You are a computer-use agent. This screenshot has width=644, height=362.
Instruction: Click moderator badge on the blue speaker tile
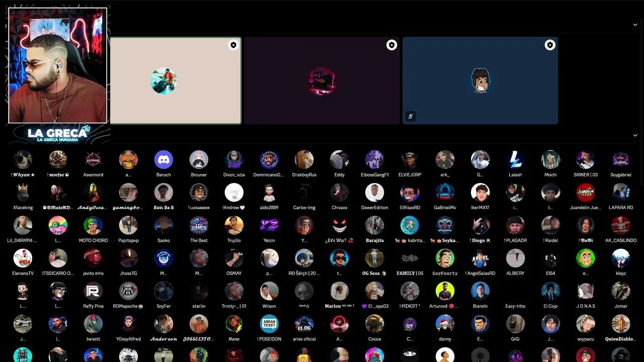tap(550, 45)
